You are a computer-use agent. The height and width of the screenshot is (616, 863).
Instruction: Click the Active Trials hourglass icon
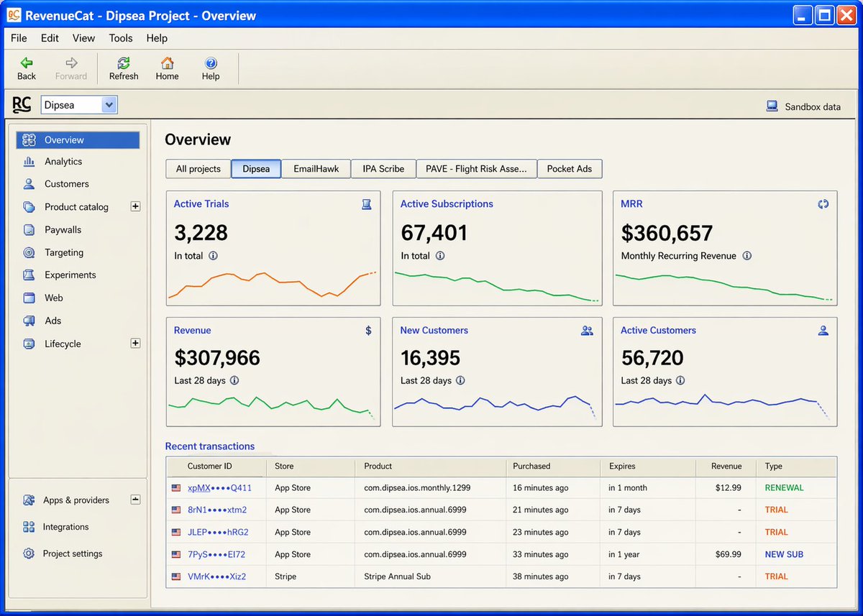[x=367, y=204]
